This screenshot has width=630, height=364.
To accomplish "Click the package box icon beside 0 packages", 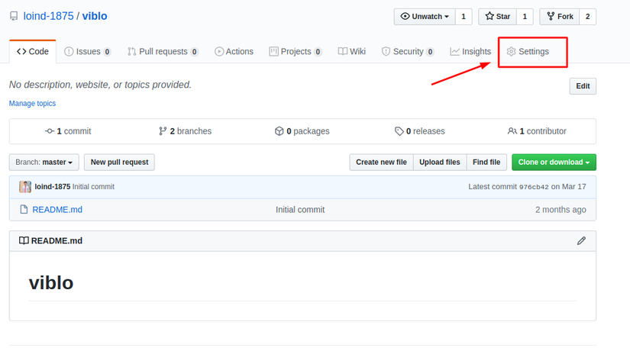I will click(279, 131).
